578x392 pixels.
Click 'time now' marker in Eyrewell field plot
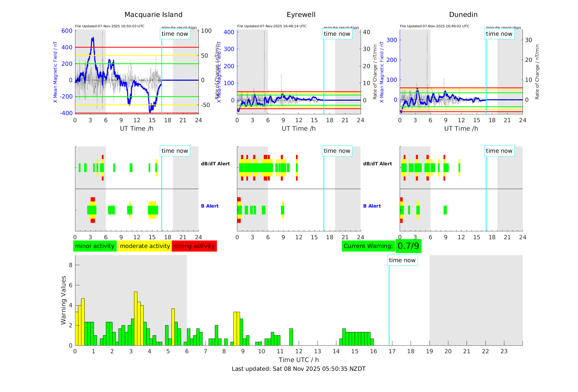tap(337, 34)
